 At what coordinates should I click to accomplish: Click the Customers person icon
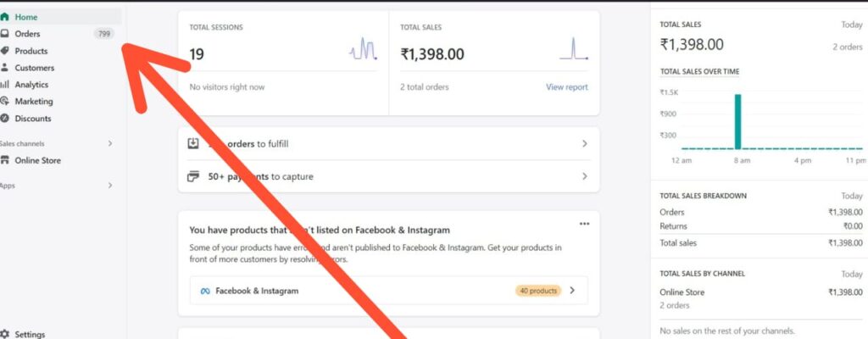point(5,68)
